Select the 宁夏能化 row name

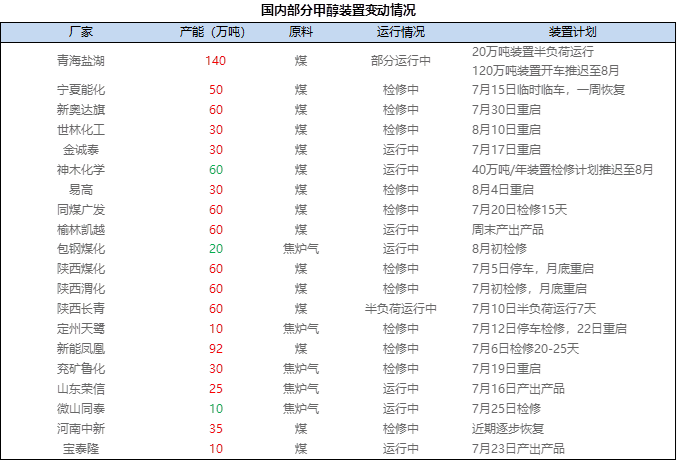pyautogui.click(x=81, y=90)
